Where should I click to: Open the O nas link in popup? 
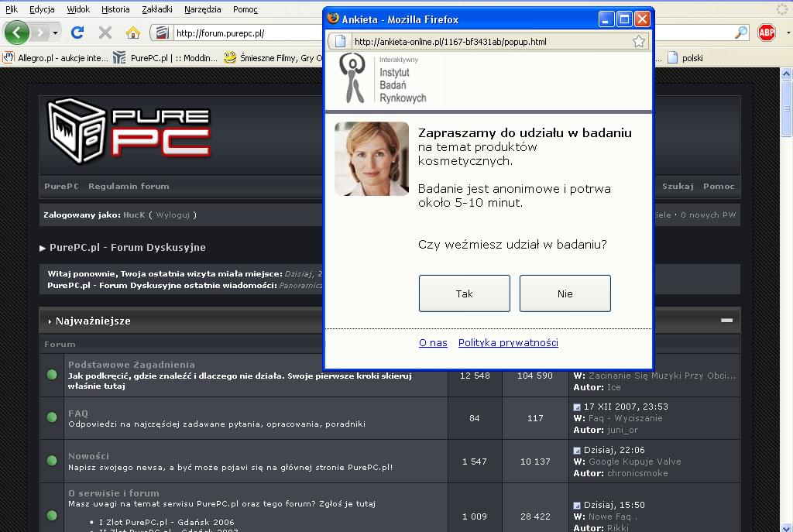click(433, 343)
